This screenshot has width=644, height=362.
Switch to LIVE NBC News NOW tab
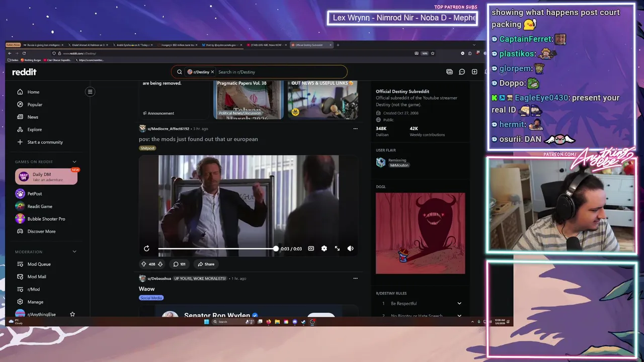(x=267, y=45)
